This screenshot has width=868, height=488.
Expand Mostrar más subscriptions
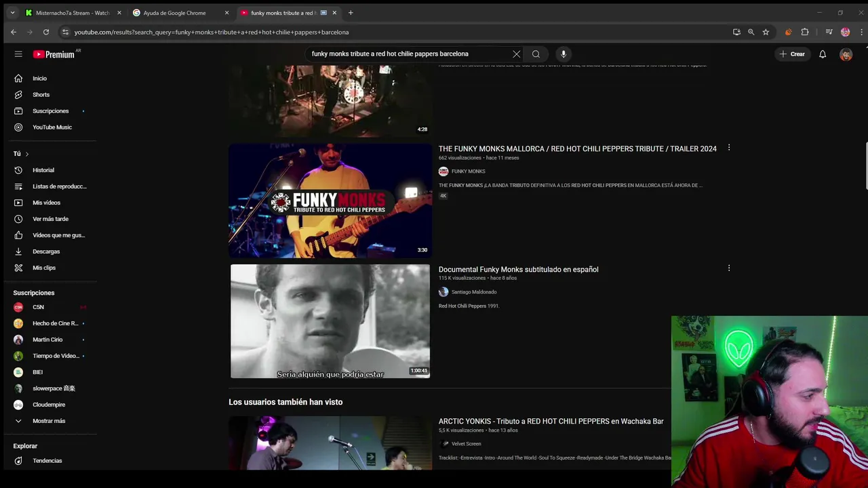tap(48, 421)
